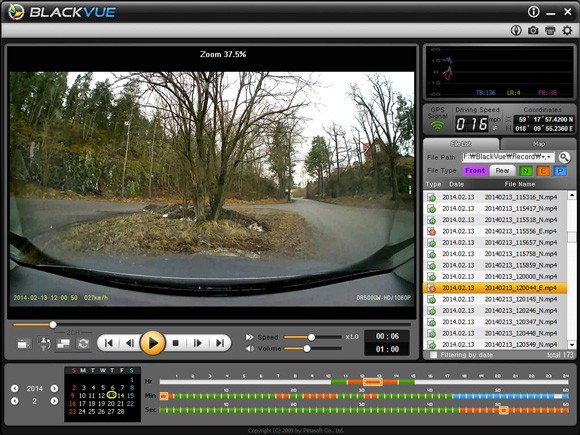Select file 20140213_115417_N.mp4
The height and width of the screenshot is (435, 580).
[495, 209]
